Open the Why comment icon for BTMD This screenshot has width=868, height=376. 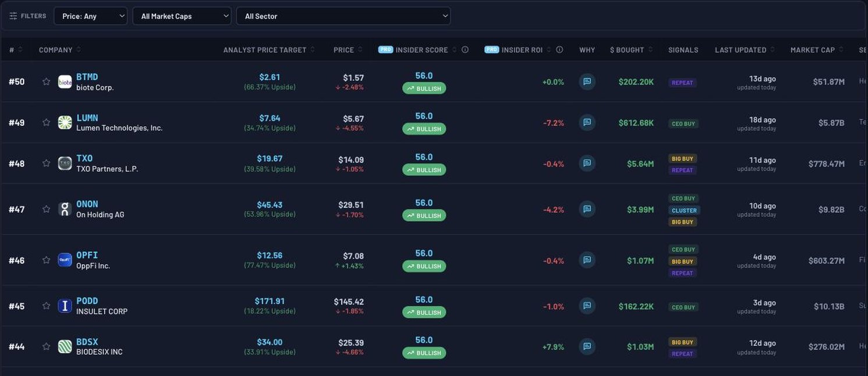tap(587, 81)
